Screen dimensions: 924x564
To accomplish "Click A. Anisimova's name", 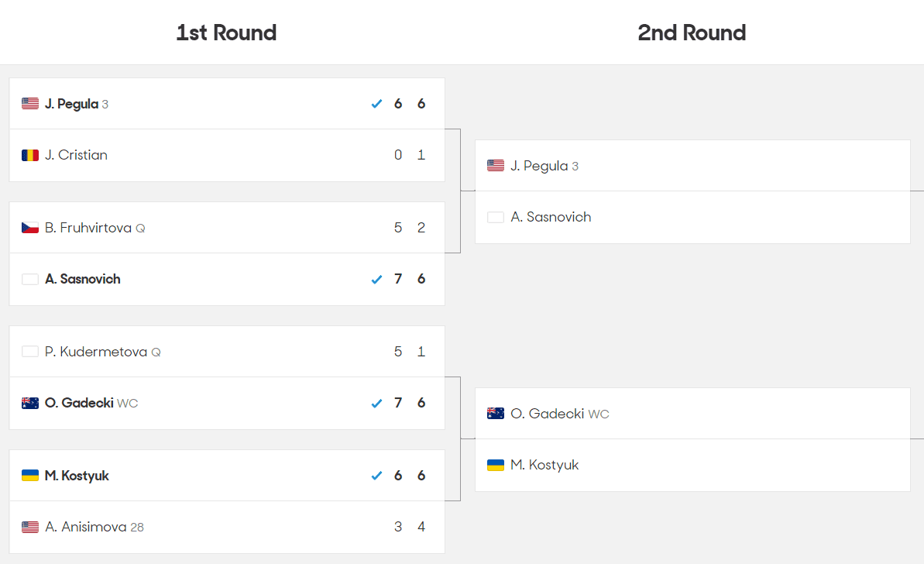I will click(x=85, y=527).
